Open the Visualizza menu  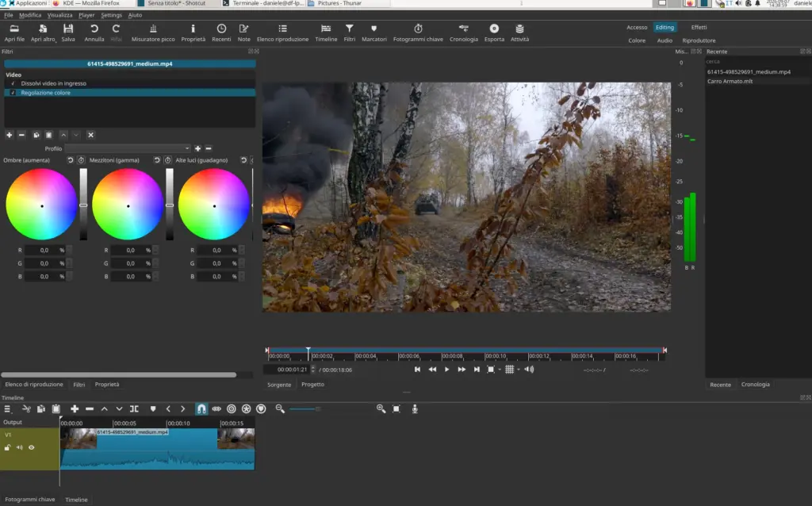click(60, 15)
